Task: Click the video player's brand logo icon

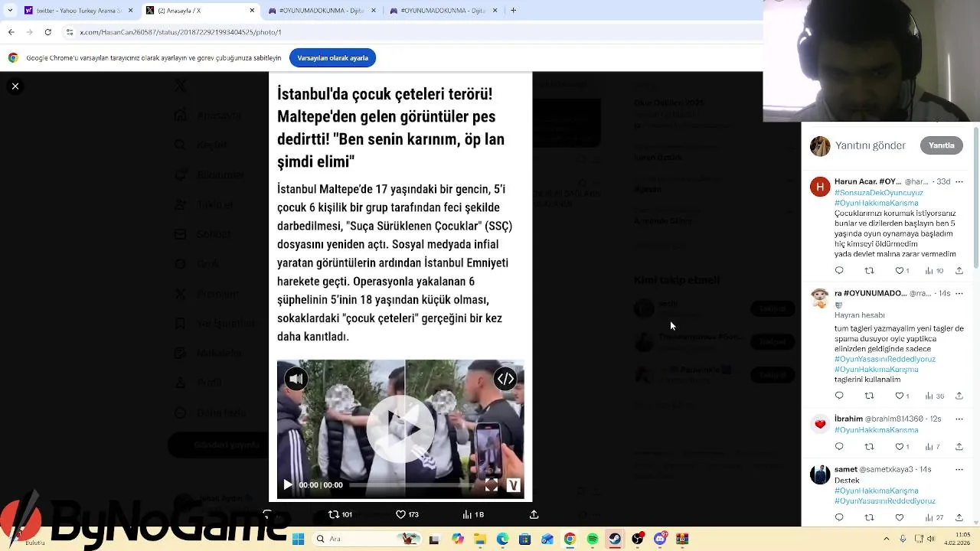Action: pos(514,484)
